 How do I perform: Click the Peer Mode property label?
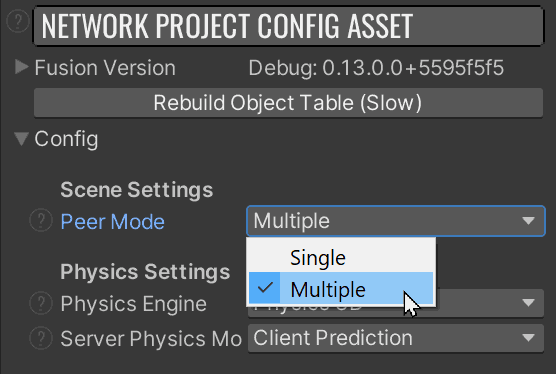112,222
